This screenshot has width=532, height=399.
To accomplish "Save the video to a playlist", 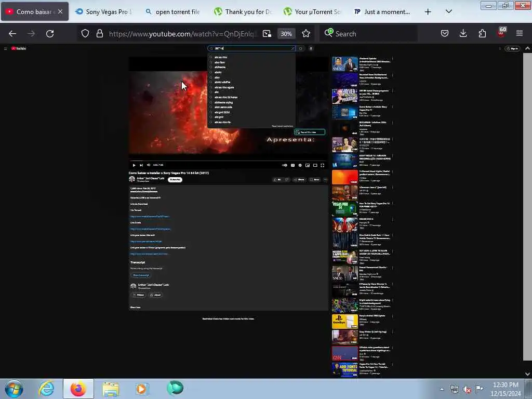I will (x=314, y=179).
